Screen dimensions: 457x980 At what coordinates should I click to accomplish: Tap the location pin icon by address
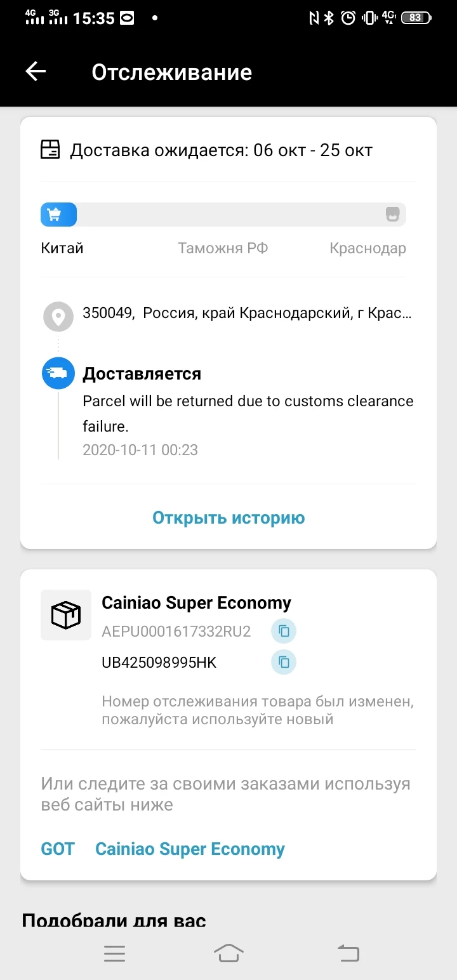(58, 317)
